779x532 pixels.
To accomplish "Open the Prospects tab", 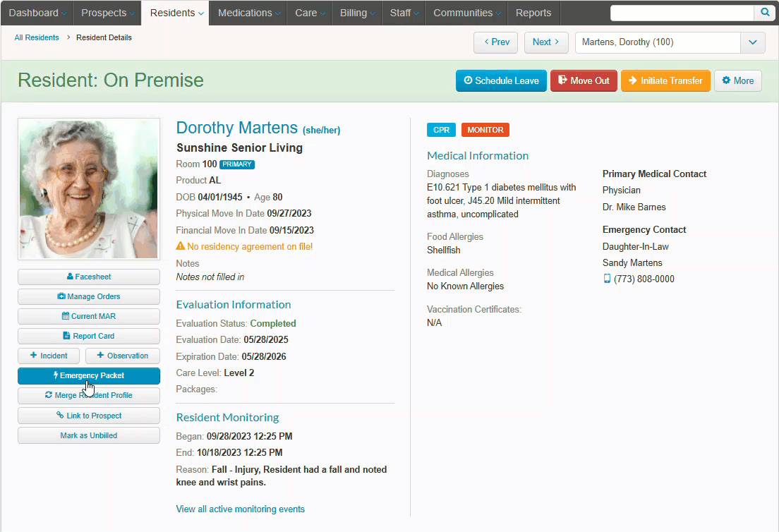I will click(x=107, y=13).
